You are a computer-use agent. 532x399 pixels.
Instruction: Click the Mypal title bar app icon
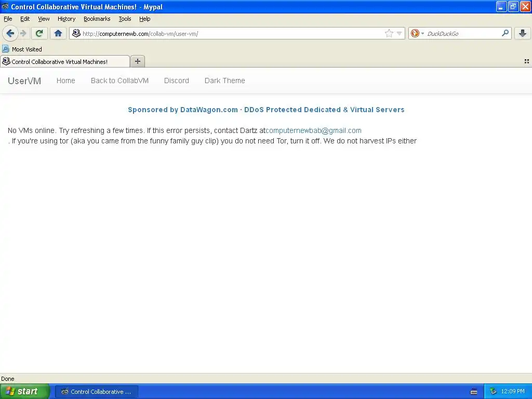click(x=5, y=6)
